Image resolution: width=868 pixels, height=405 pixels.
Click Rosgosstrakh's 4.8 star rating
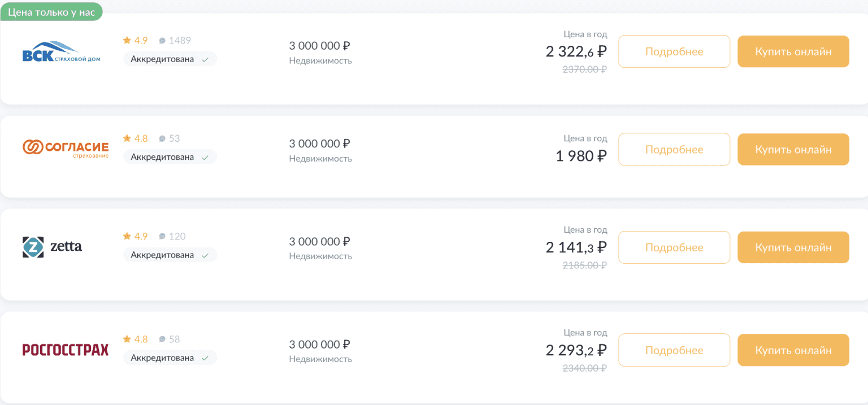point(135,339)
